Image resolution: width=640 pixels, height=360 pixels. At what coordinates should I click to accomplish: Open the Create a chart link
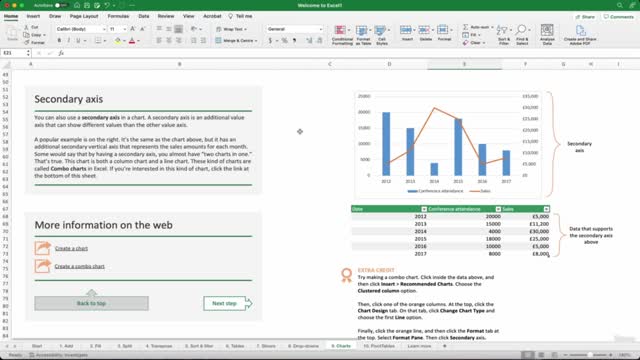71,248
